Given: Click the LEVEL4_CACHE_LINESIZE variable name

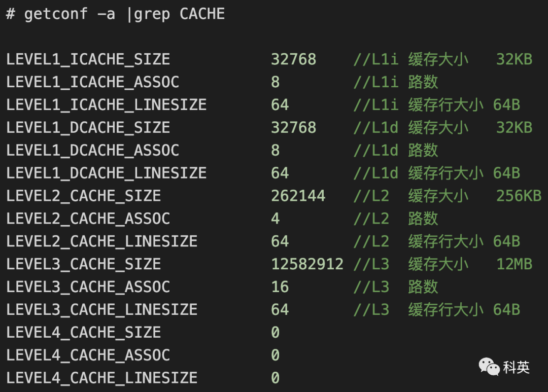Looking at the screenshot, I should point(101,378).
